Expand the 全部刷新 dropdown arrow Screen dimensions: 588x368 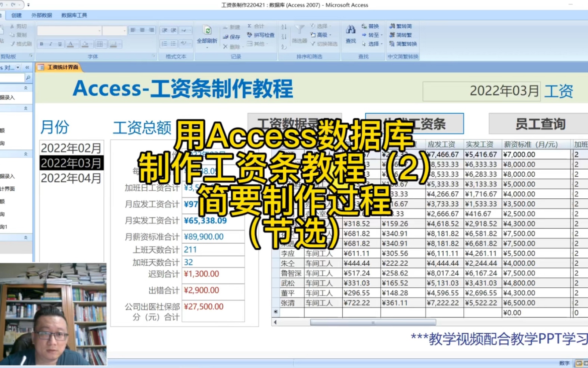pyautogui.click(x=207, y=47)
